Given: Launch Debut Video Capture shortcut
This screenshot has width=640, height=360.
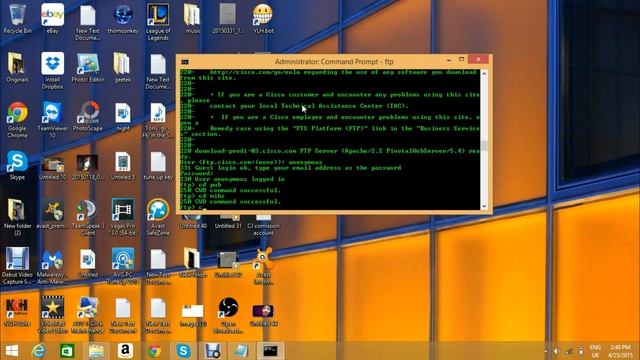Looking at the screenshot, I should tap(17, 266).
